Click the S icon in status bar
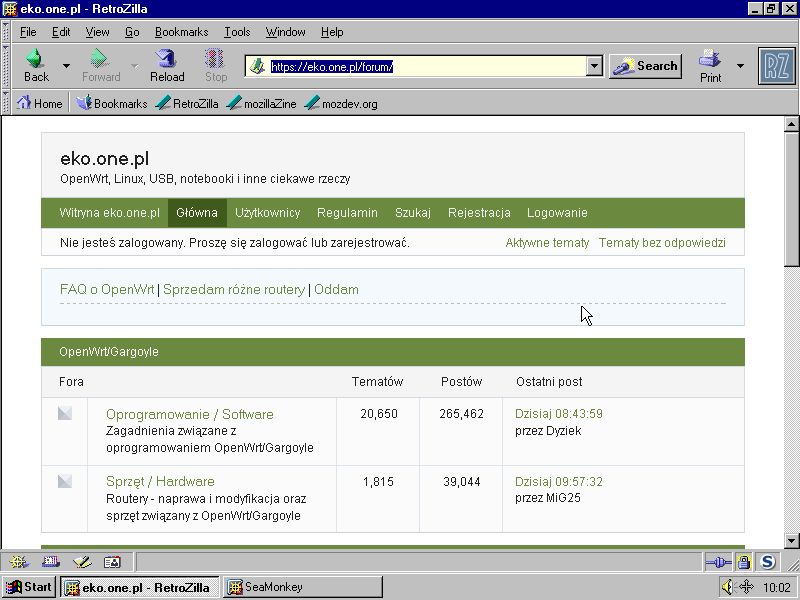Screen dimensions: 800x600 click(x=768, y=562)
